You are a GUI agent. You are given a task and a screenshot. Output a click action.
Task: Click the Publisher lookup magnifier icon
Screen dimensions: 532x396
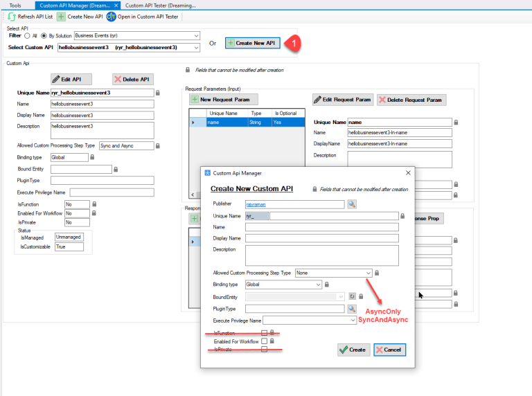coord(352,204)
